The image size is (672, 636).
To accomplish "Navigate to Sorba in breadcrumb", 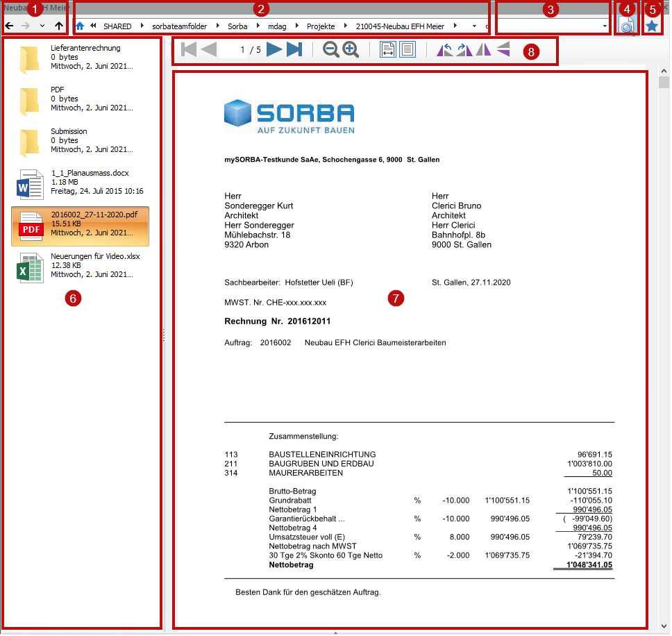I will tap(237, 26).
